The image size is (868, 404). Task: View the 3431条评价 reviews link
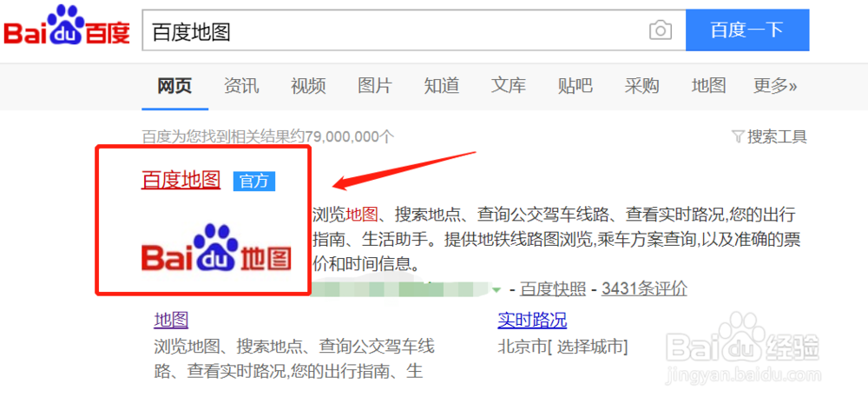[x=644, y=288]
